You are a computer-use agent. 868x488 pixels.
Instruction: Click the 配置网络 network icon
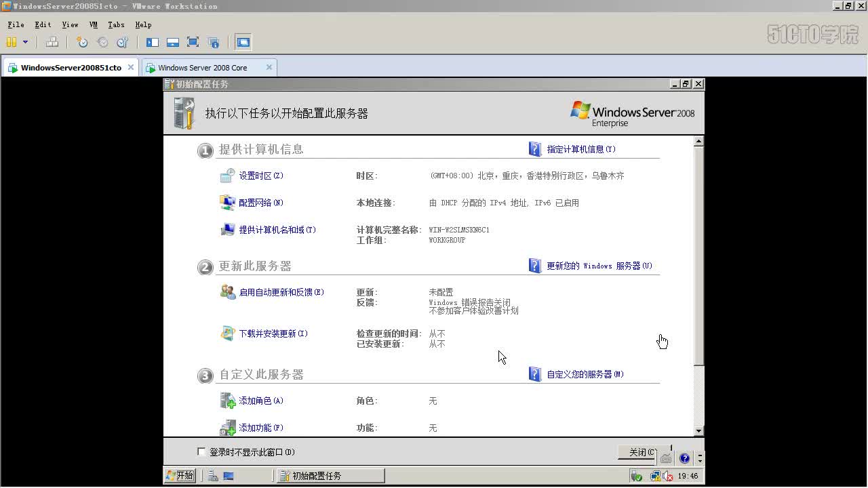pos(227,202)
